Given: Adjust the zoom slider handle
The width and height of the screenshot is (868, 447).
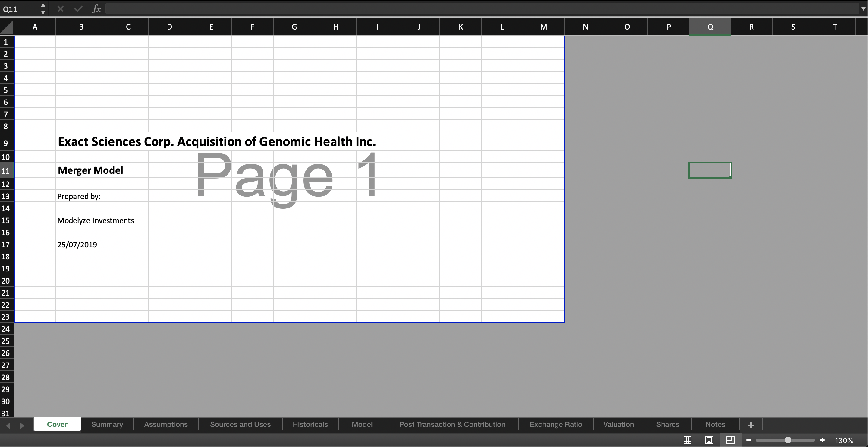Looking at the screenshot, I should click(788, 440).
